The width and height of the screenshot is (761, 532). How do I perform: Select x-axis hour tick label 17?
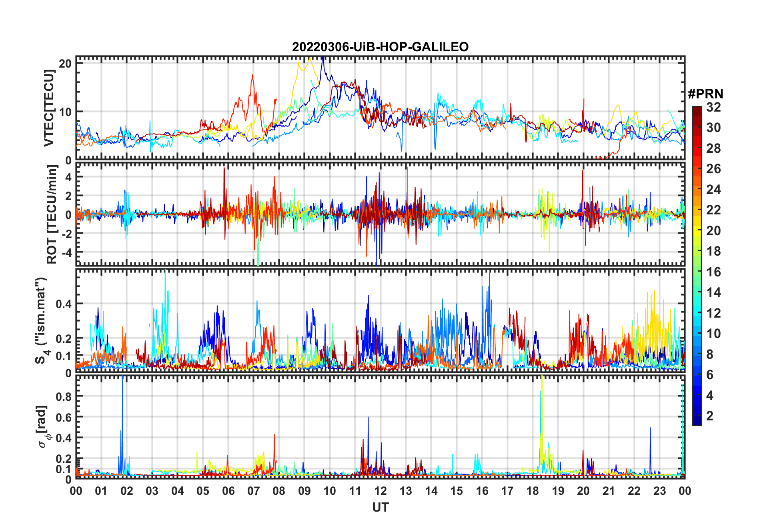[507, 491]
